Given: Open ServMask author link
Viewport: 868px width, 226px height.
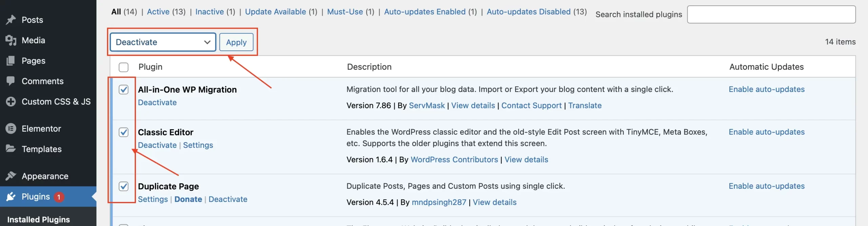Looking at the screenshot, I should click(x=427, y=106).
